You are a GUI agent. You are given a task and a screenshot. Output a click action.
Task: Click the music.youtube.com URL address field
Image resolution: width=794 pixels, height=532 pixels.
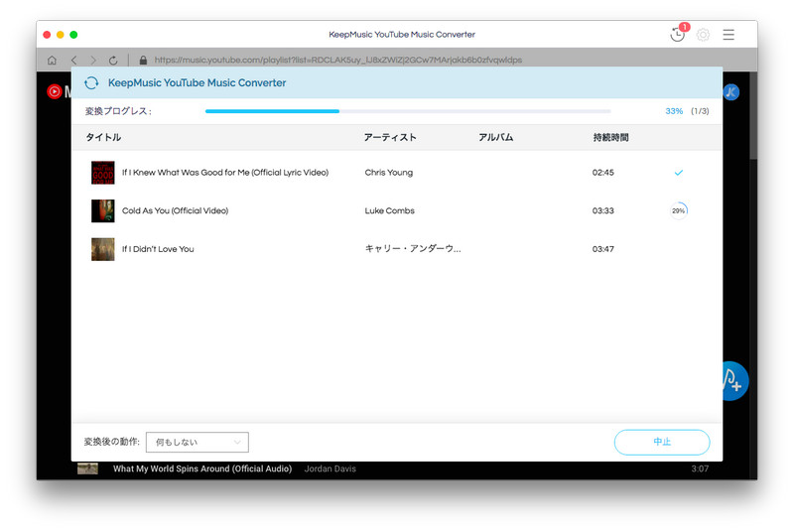pos(338,61)
